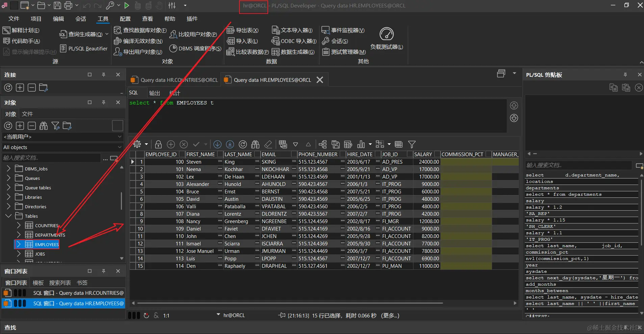Click the New window icon
The image size is (644, 334).
pos(25,5)
